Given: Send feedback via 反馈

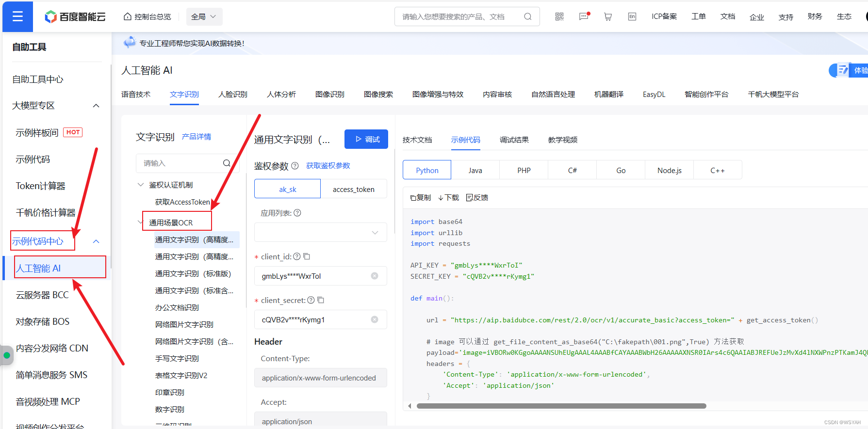Looking at the screenshot, I should 477,198.
